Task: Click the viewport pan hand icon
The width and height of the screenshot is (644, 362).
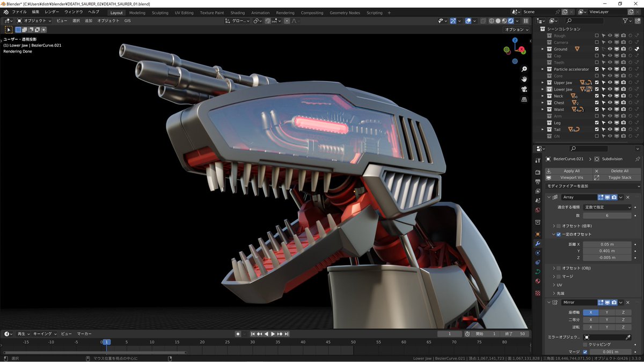Action: click(524, 79)
